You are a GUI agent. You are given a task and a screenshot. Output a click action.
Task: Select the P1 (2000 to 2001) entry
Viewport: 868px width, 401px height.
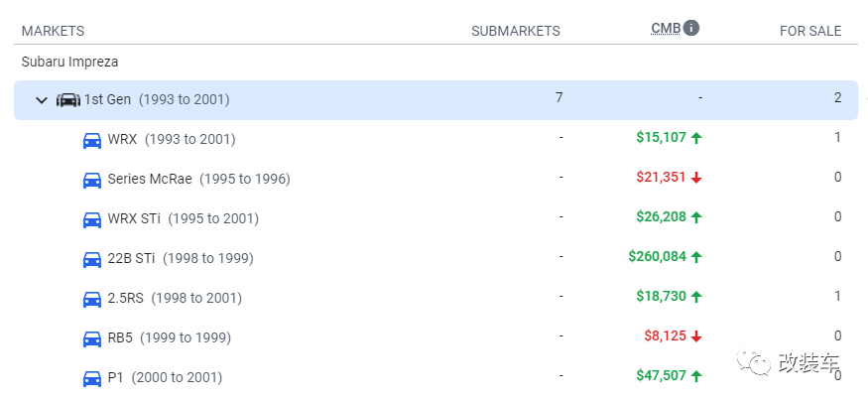point(165,378)
